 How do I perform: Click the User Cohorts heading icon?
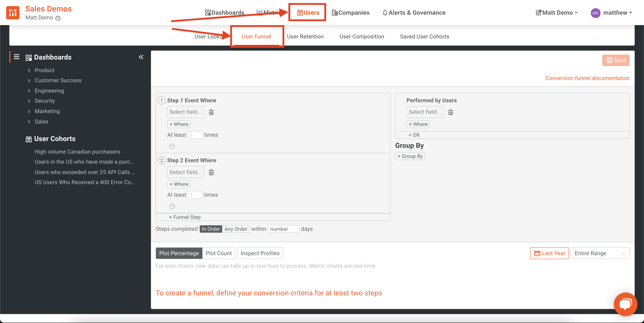pyautogui.click(x=29, y=139)
